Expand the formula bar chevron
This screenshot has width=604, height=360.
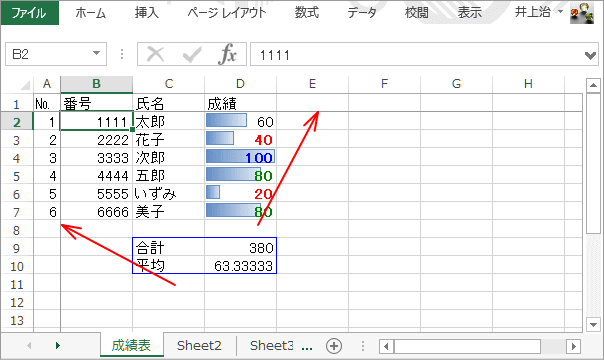click(x=590, y=55)
